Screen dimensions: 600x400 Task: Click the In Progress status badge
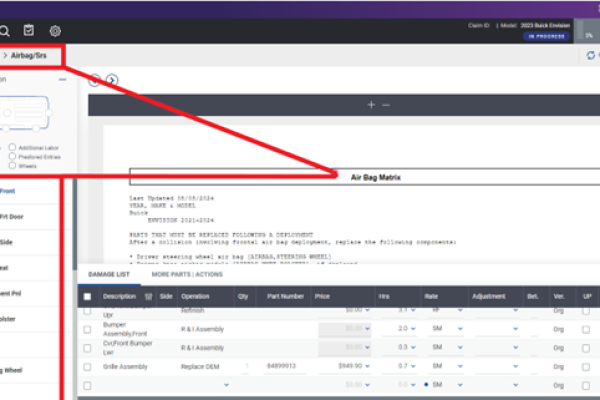click(548, 34)
